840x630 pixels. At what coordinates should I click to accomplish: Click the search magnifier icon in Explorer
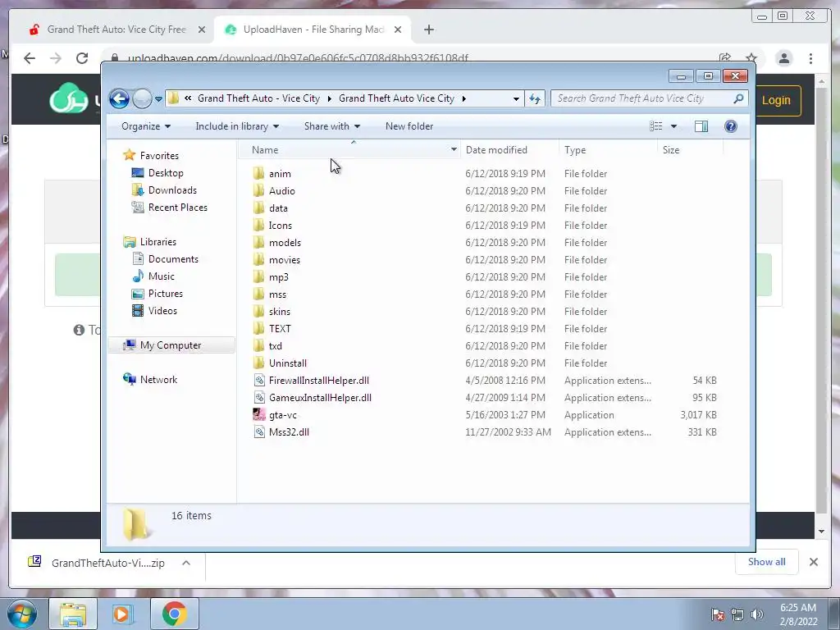point(738,98)
